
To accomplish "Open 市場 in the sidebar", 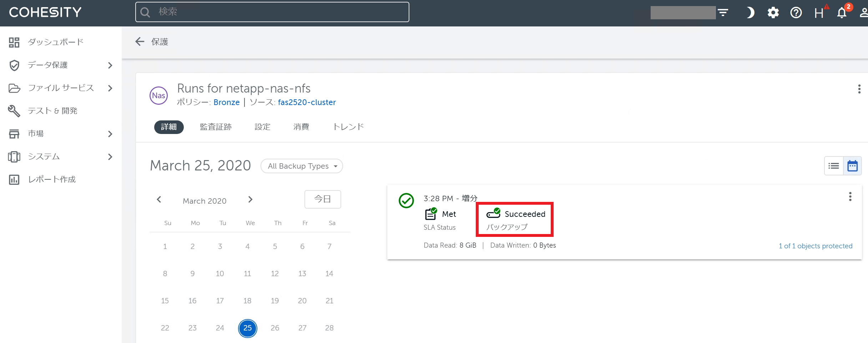I will (x=36, y=134).
